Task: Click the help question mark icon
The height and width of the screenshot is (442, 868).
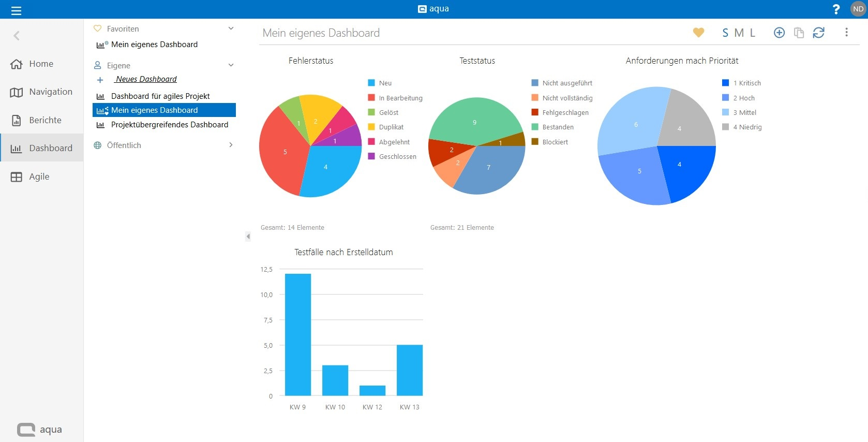Action: point(836,9)
